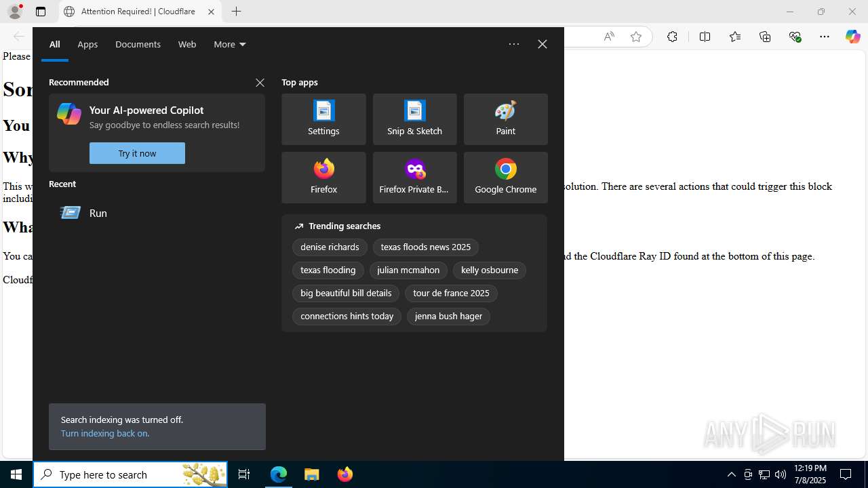Viewport: 868px width, 488px height.
Task: Launch Snip & Sketch tile
Action: click(x=414, y=119)
